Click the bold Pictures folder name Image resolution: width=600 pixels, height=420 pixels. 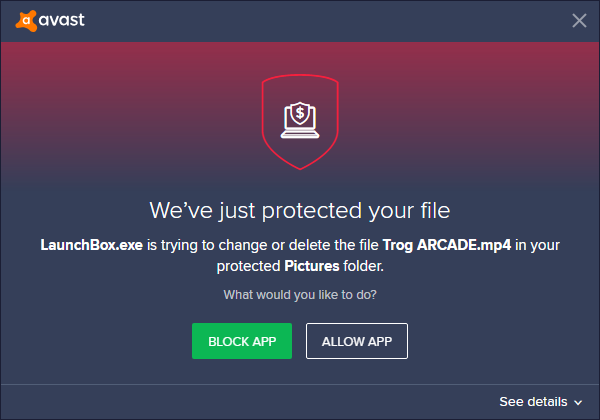(x=311, y=266)
